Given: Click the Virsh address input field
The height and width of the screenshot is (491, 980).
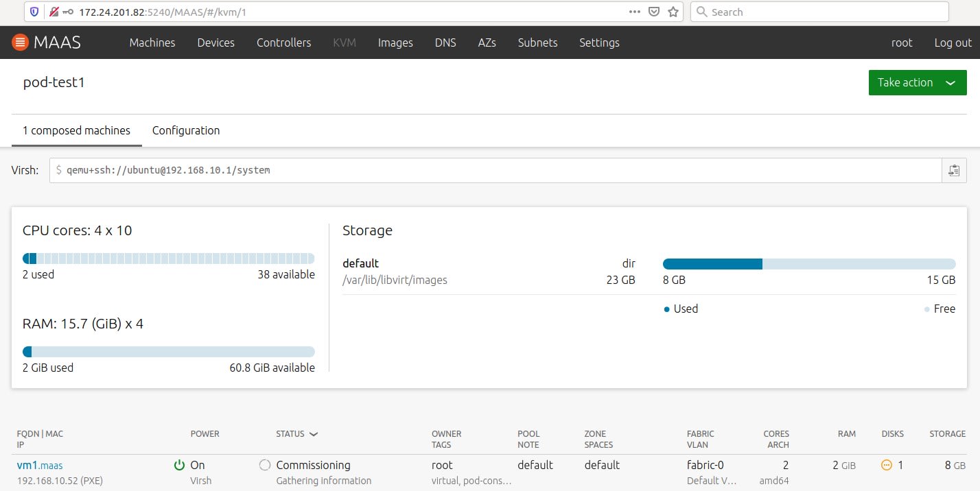Looking at the screenshot, I should [494, 170].
